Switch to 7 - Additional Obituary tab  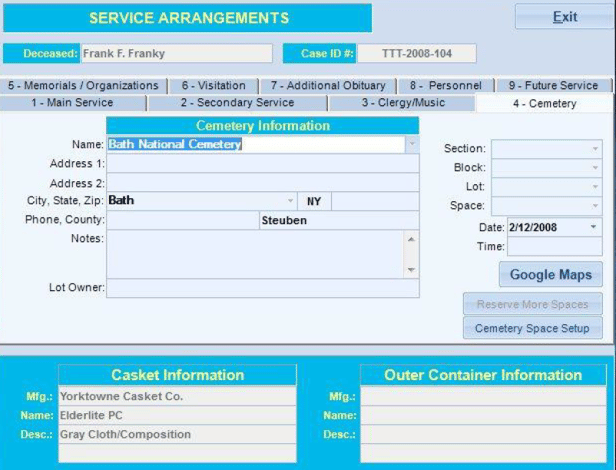(x=328, y=86)
